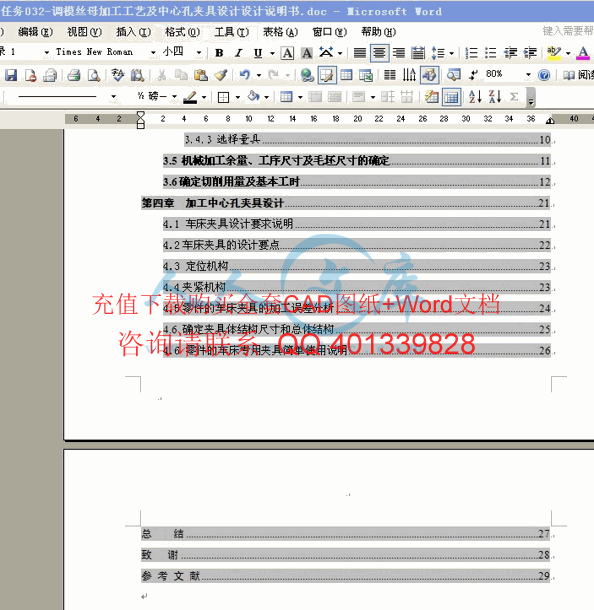Open the Research pane via the book-magnifier icon
The image size is (594, 610).
pyautogui.click(x=137, y=75)
